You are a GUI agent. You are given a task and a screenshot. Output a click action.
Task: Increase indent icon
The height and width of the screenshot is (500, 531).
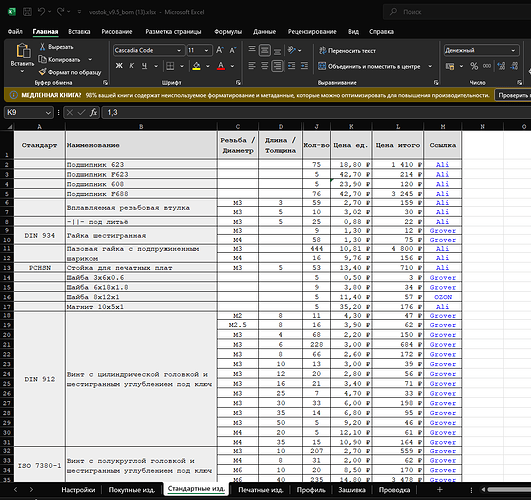[x=304, y=66]
